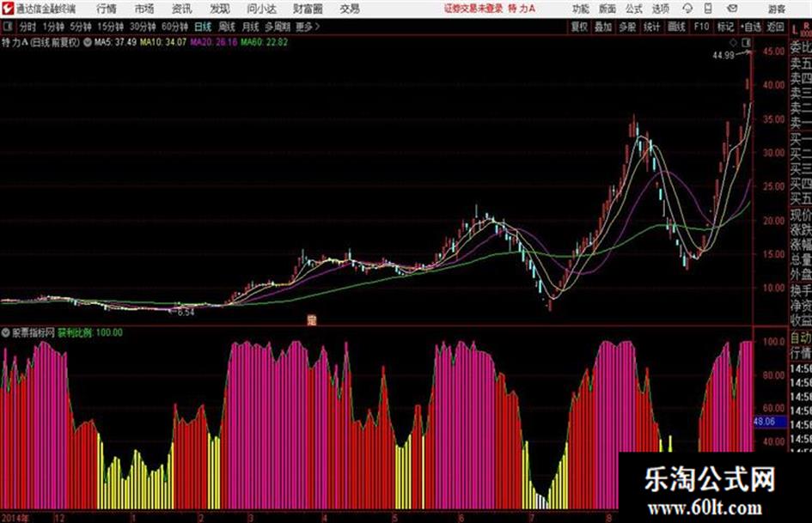Click the 获利比例: 100.00 value

coord(90,332)
